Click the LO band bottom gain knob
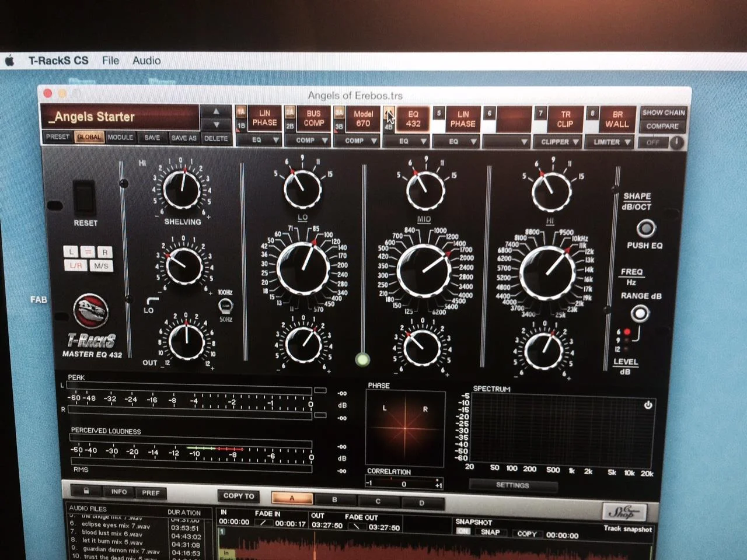 pyautogui.click(x=303, y=344)
